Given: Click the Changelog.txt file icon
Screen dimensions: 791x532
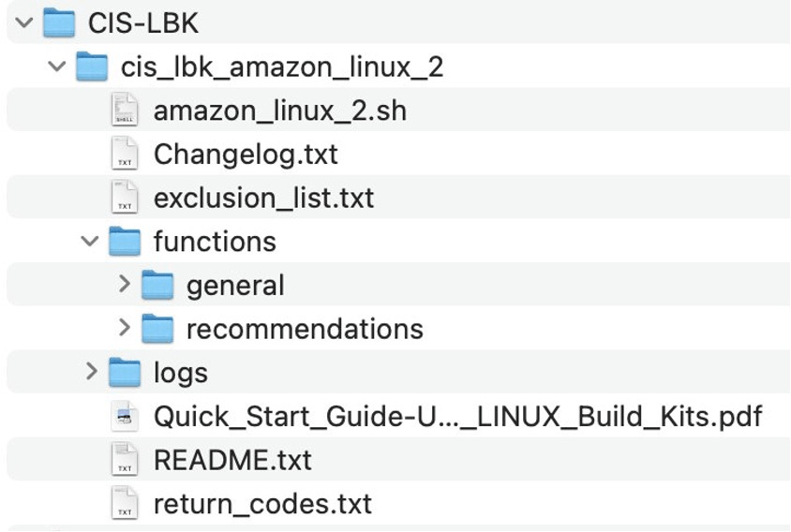Looking at the screenshot, I should point(125,154).
